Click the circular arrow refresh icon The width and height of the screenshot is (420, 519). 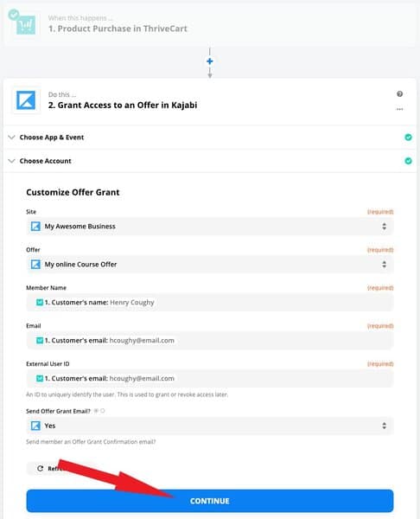40,468
